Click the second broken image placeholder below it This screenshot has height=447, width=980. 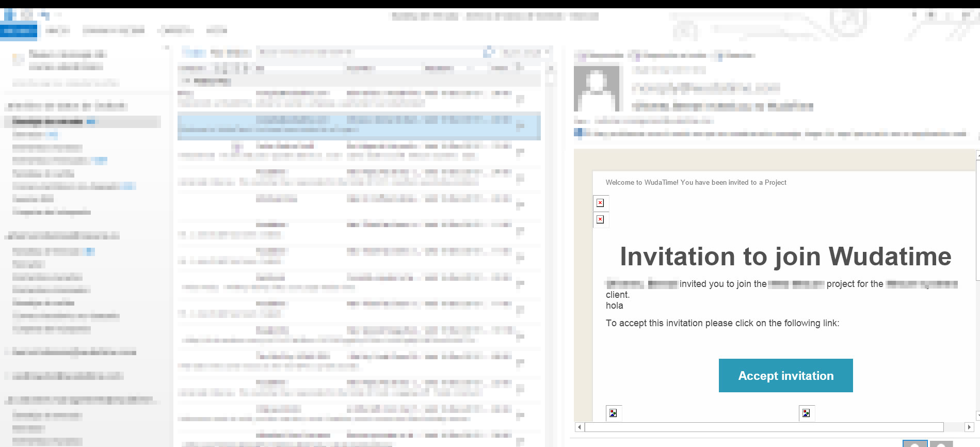(x=600, y=219)
